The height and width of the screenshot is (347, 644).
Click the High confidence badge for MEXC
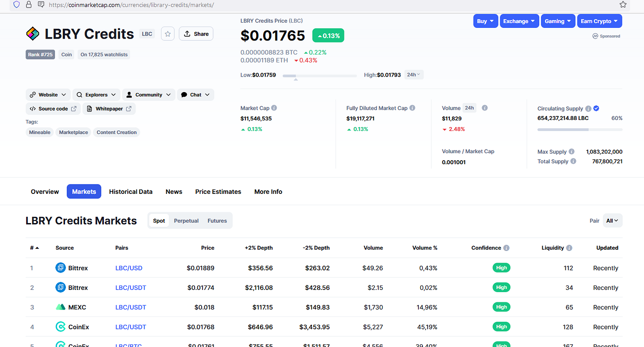click(502, 307)
